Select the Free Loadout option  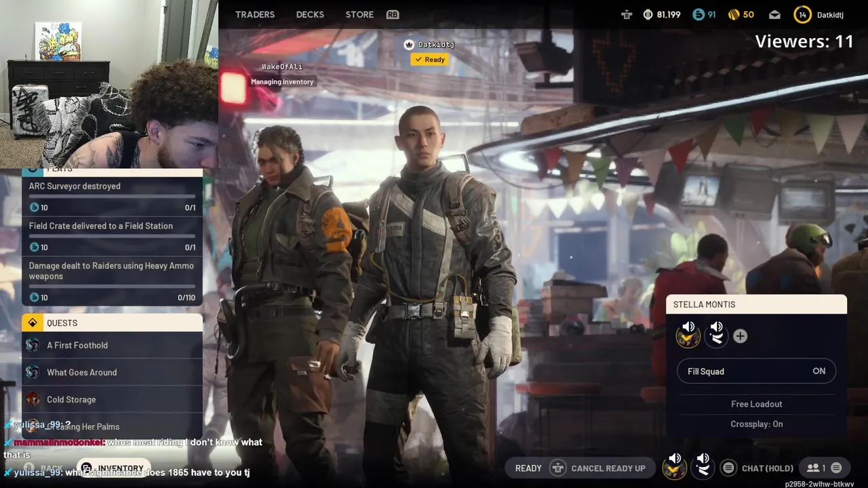click(756, 404)
